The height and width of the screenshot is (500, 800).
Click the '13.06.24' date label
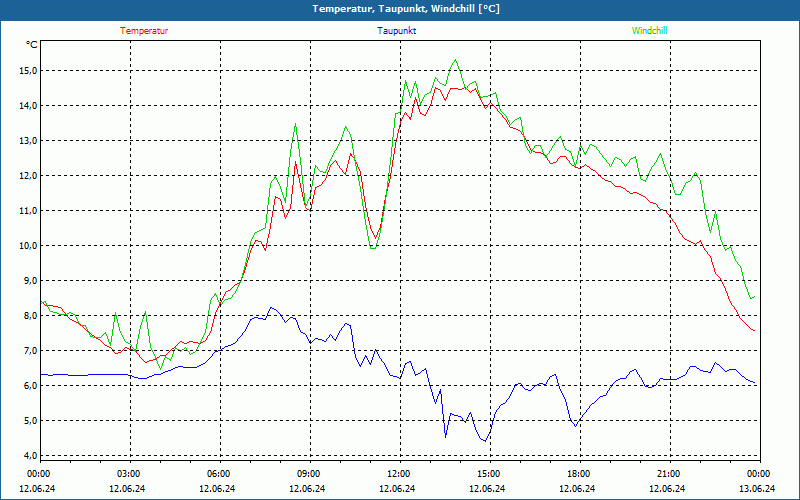(758, 488)
